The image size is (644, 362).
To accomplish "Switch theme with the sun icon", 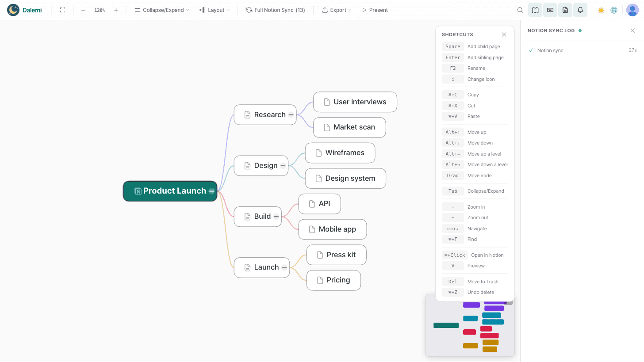I will point(601,10).
